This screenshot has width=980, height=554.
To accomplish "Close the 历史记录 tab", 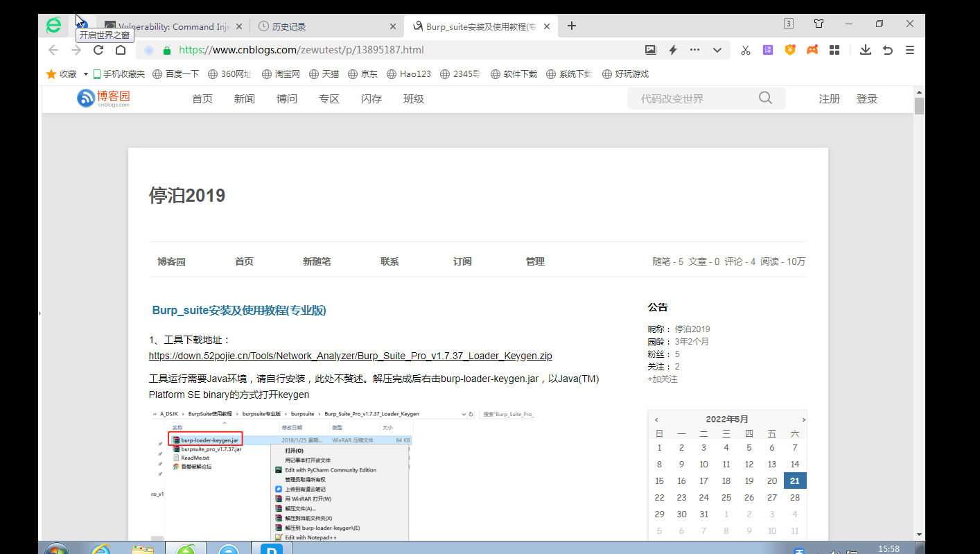I will [393, 26].
